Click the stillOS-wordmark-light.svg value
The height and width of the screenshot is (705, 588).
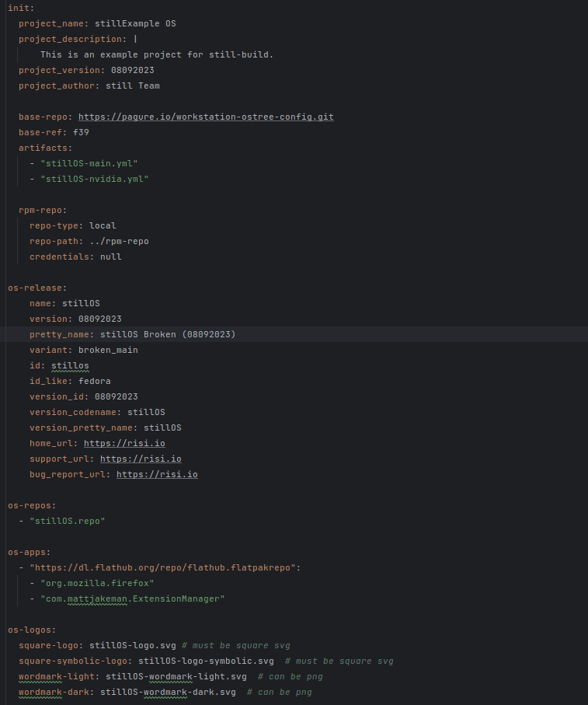(176, 677)
